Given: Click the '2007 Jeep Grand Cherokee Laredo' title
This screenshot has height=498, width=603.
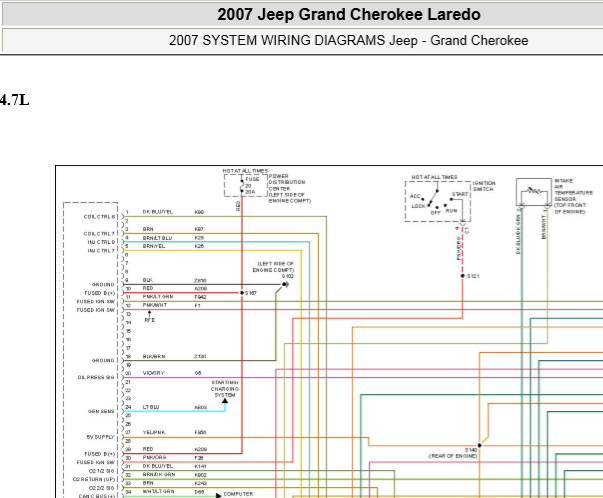Looking at the screenshot, I should coord(349,15).
